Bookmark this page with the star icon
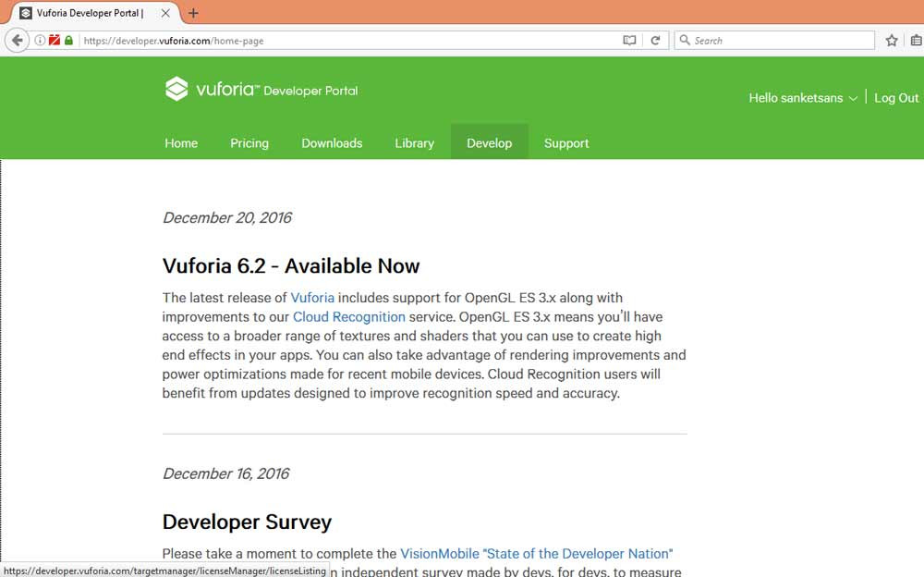The height and width of the screenshot is (577, 924). point(892,41)
